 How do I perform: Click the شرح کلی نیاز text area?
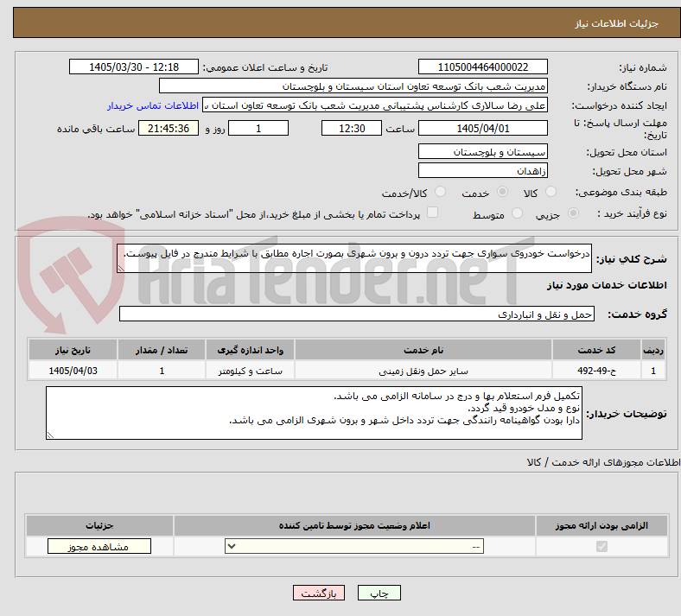(354, 258)
